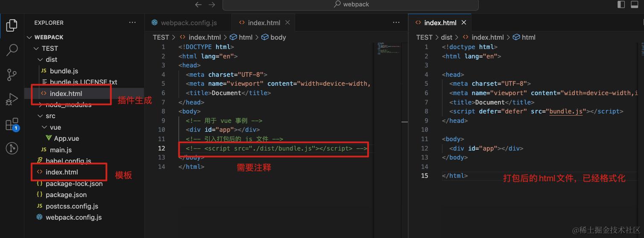Image resolution: width=644 pixels, height=238 pixels.
Task: Click TEST in left editor breadcrumb
Action: (161, 37)
